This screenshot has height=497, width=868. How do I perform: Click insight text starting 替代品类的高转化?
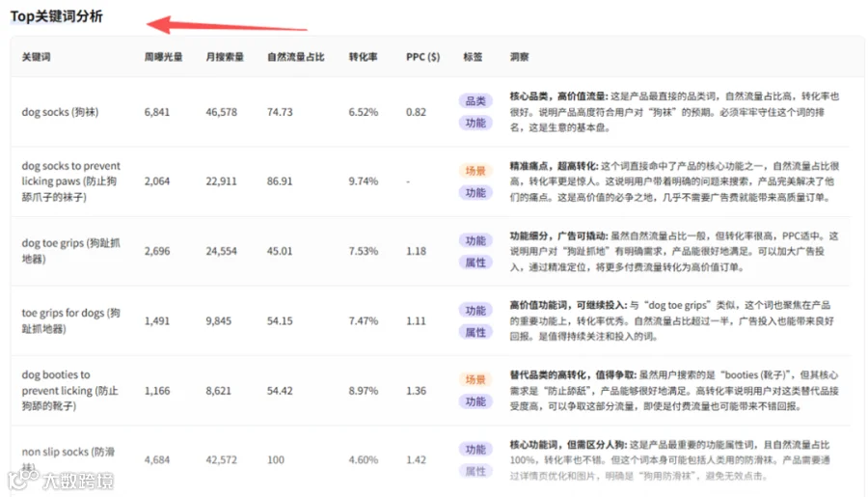point(674,391)
